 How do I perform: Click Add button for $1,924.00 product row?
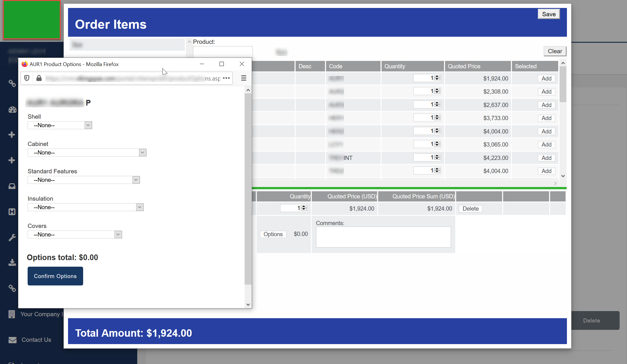tap(546, 79)
